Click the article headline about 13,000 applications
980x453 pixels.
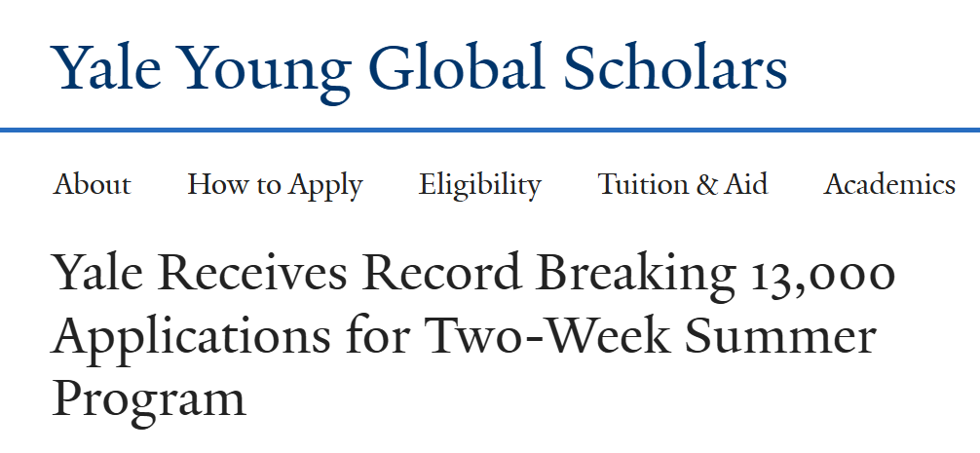473,336
